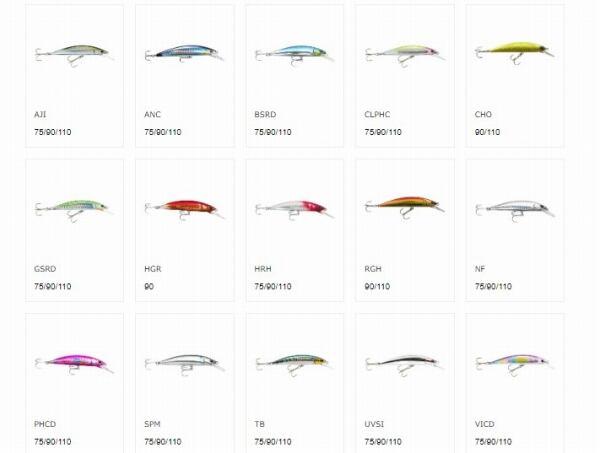
Task: Open the PHCD product label
Action: tap(45, 424)
